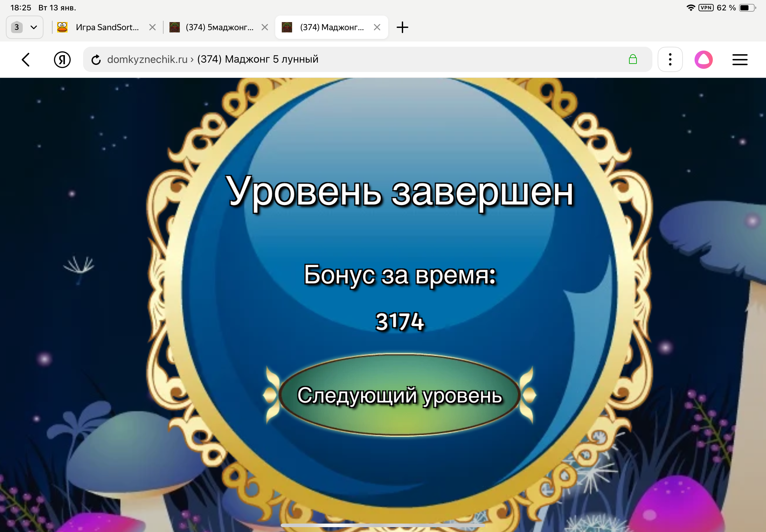Expand the tab overview via the chevron

coord(34,27)
